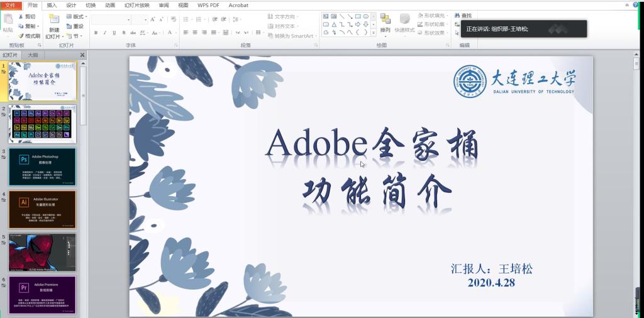Screen dimensions: 644x318
Task: Open the File (文件) tab
Action: click(x=11, y=5)
